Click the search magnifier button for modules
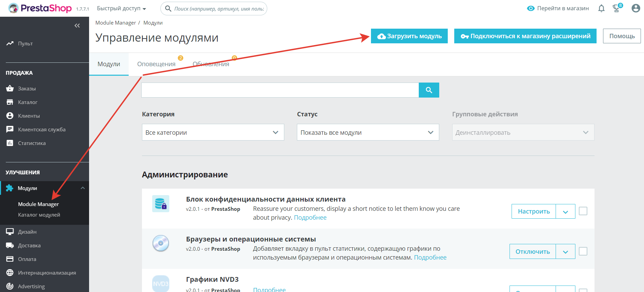Viewport: 644px width, 292px height. pyautogui.click(x=429, y=90)
